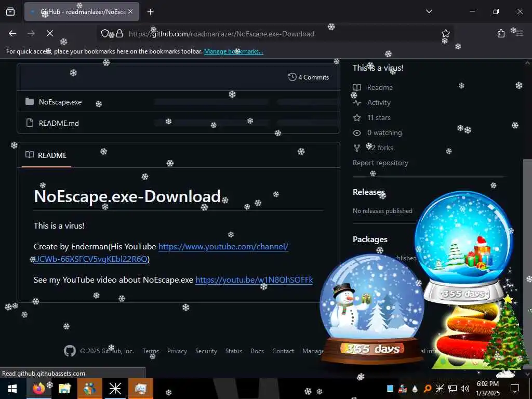View the 0 watching watchers
The image size is (532, 399).
click(377, 132)
